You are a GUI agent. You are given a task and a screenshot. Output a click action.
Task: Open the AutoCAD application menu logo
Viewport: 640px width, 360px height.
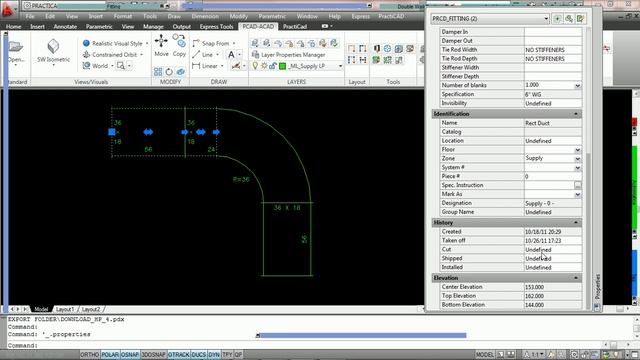coord(7,9)
